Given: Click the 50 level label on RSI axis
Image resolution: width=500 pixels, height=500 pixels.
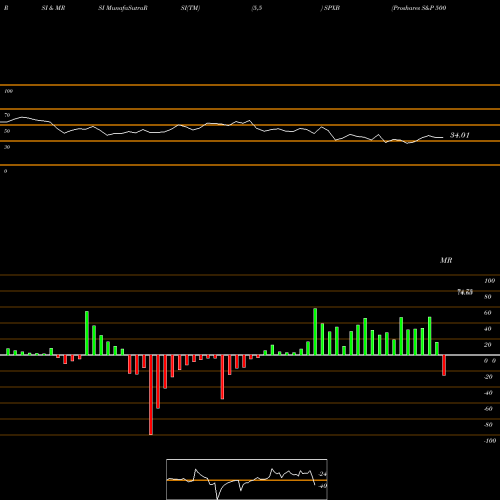Looking at the screenshot, I should [x=7, y=131].
